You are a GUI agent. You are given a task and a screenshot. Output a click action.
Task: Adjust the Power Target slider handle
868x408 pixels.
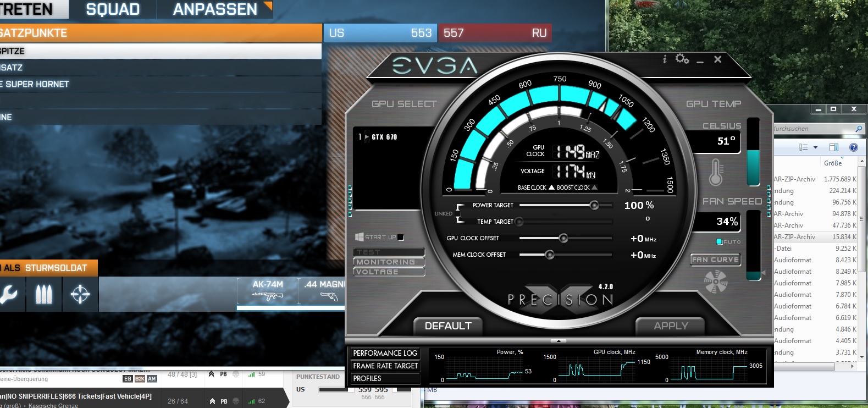[x=594, y=205]
